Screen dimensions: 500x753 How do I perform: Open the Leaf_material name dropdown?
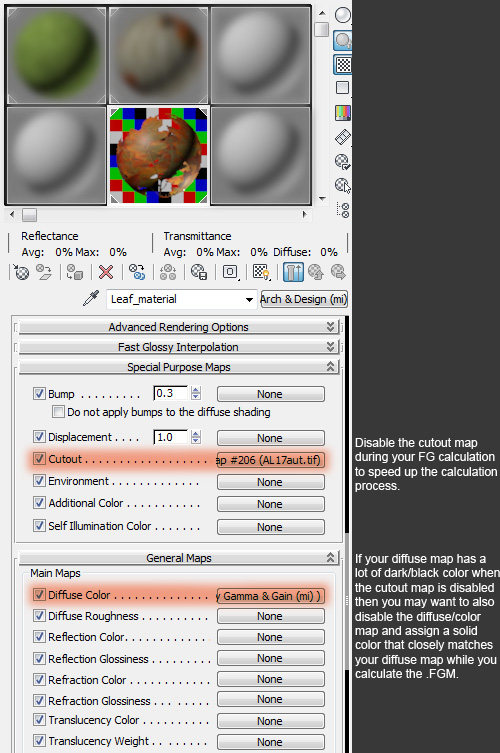pyautogui.click(x=249, y=299)
